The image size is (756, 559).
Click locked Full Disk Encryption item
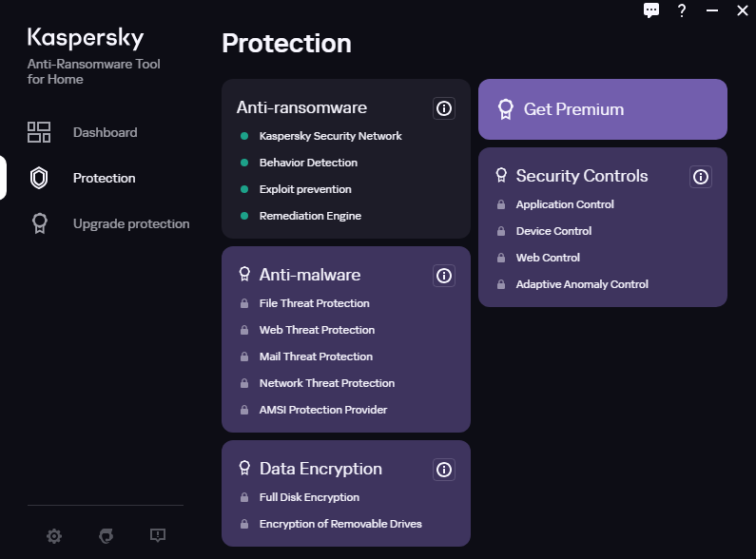[x=309, y=497]
